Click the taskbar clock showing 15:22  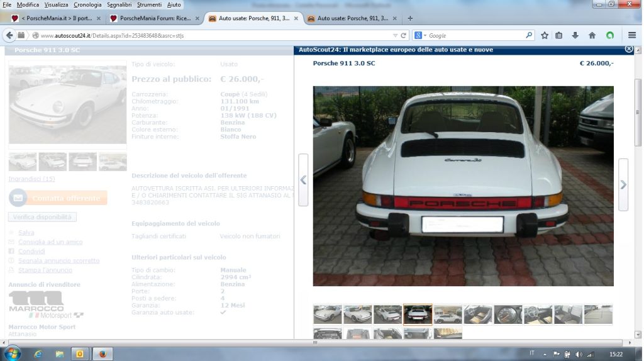(x=616, y=355)
